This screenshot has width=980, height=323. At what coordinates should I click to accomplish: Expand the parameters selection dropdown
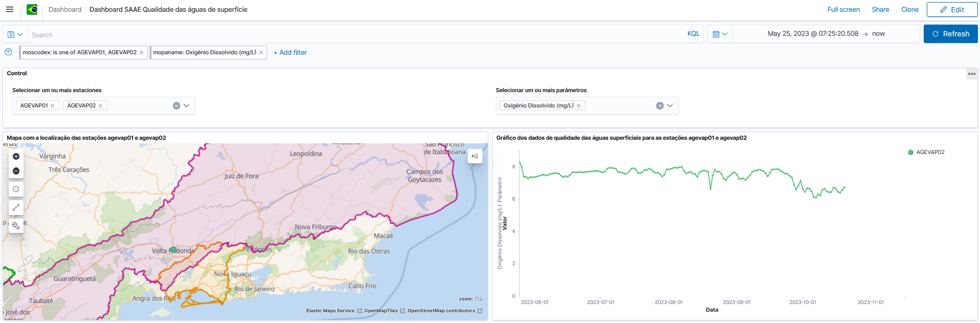point(670,106)
